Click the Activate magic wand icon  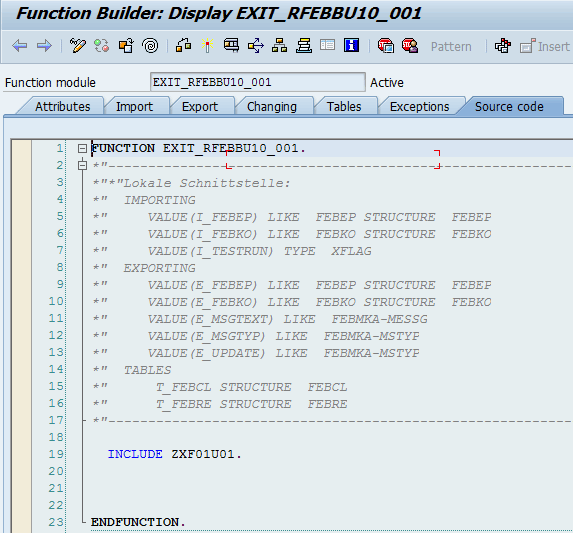pos(207,46)
